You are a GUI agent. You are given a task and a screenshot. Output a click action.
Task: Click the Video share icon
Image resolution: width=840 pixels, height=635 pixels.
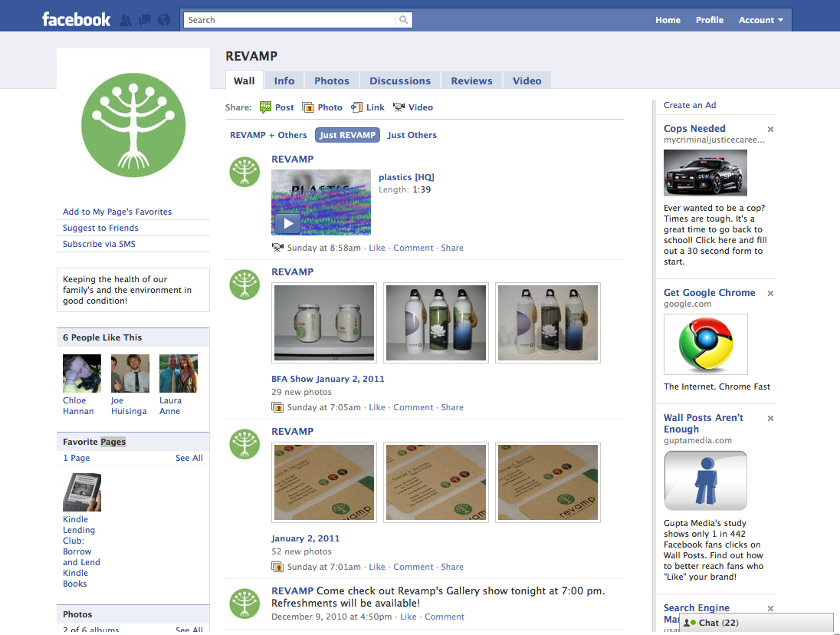point(399,107)
